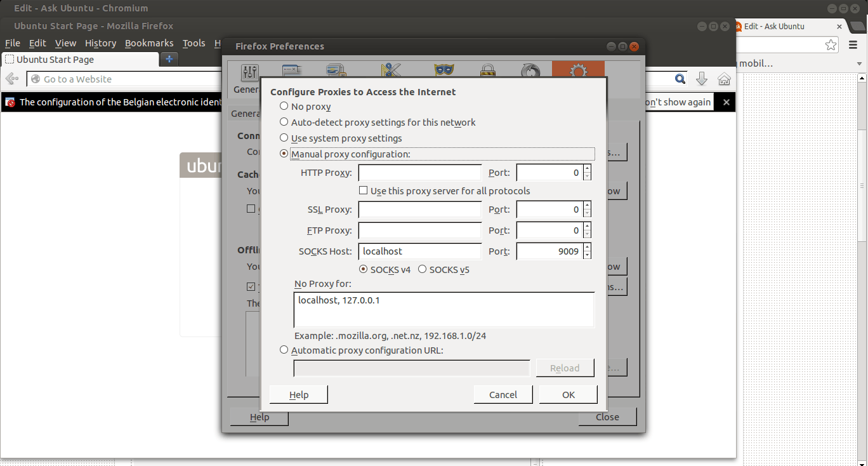This screenshot has width=868, height=466.
Task: Click Firefox back arrow button
Action: (11, 79)
